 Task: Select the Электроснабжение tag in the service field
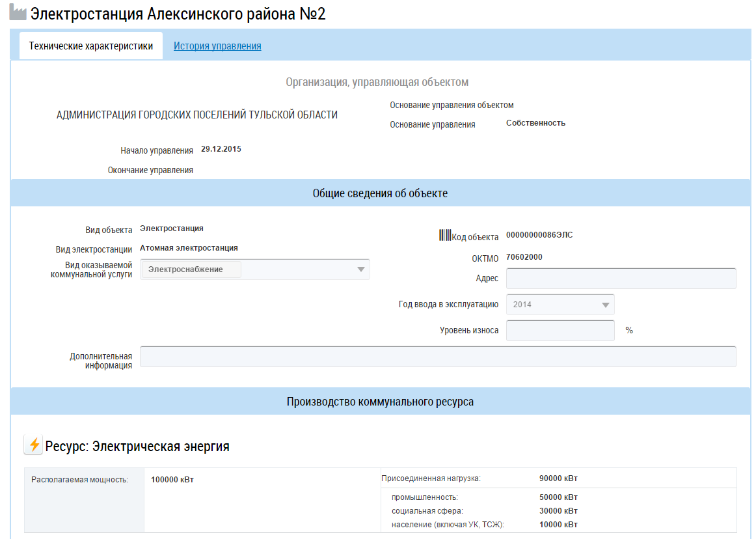pos(191,269)
